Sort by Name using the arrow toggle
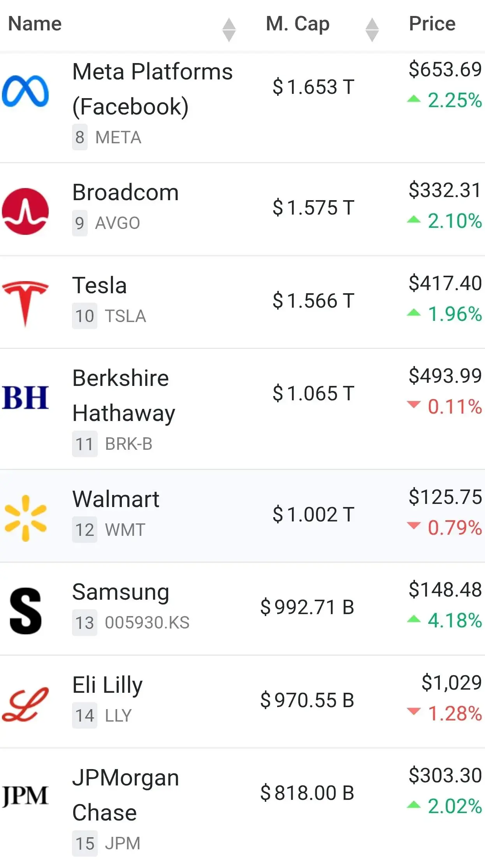This screenshot has height=868, width=485. (229, 30)
